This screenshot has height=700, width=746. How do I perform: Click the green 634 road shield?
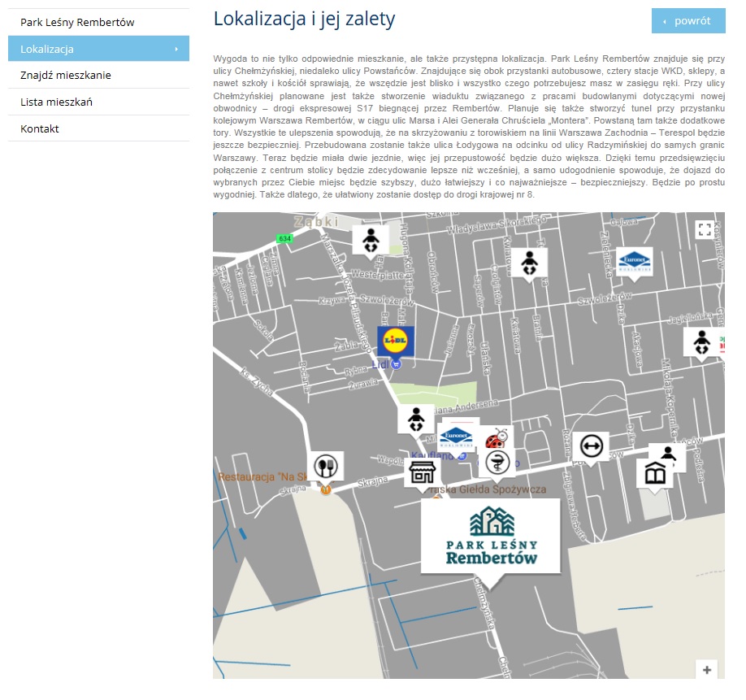284,238
